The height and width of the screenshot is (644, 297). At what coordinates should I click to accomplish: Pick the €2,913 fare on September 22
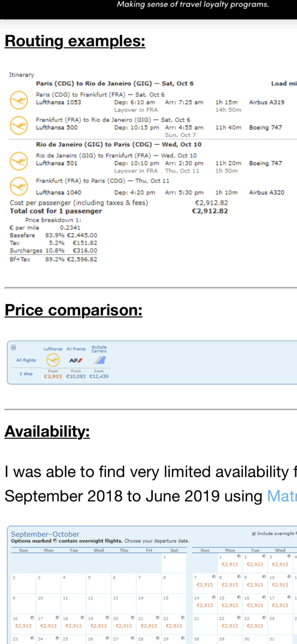(x=174, y=626)
